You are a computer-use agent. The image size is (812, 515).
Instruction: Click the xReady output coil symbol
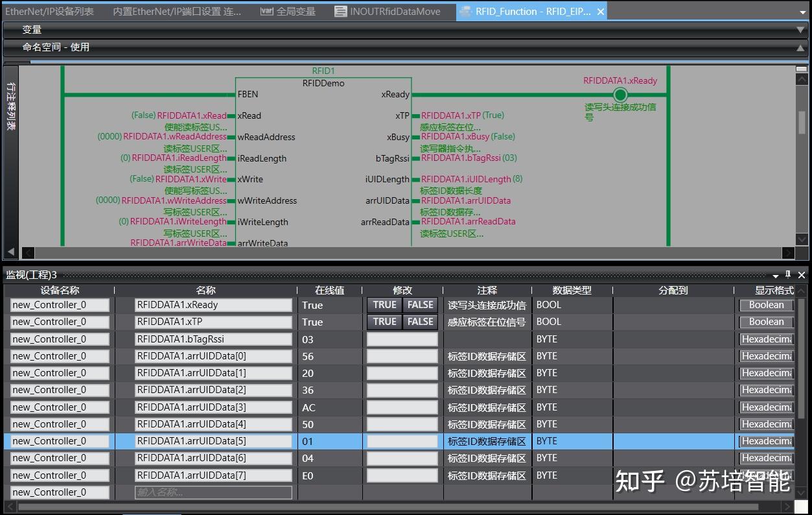click(620, 95)
